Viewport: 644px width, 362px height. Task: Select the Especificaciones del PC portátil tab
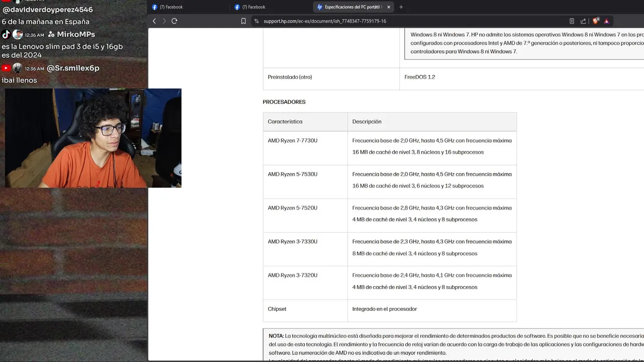[354, 7]
